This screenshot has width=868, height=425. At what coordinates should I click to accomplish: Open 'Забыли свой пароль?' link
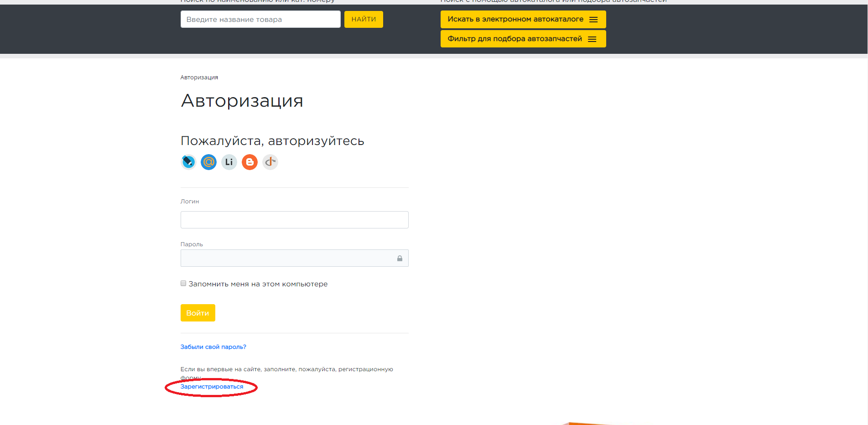click(x=213, y=347)
